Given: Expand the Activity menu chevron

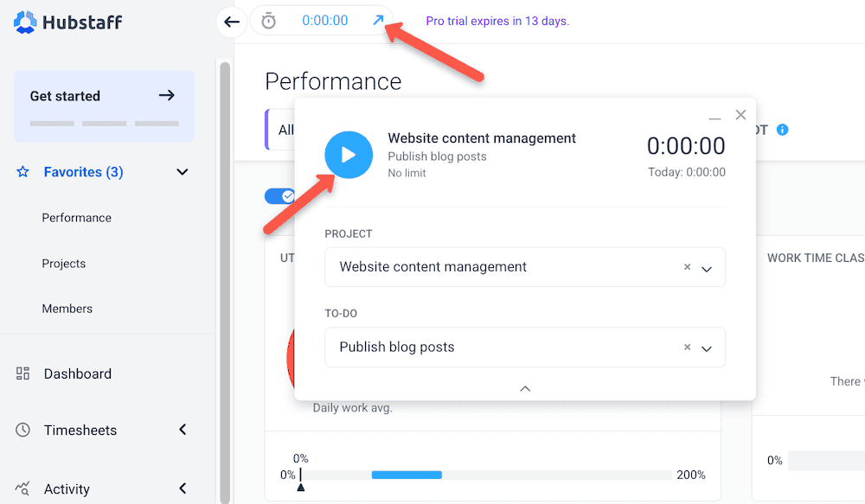Looking at the screenshot, I should 183,488.
